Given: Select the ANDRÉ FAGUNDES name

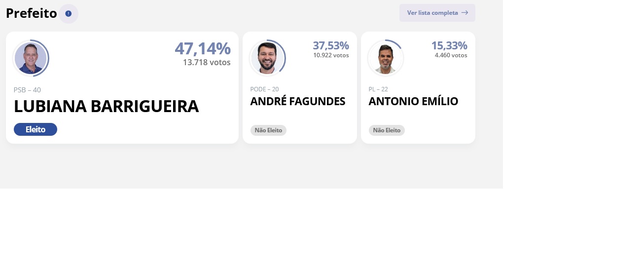Looking at the screenshot, I should coord(298,101).
